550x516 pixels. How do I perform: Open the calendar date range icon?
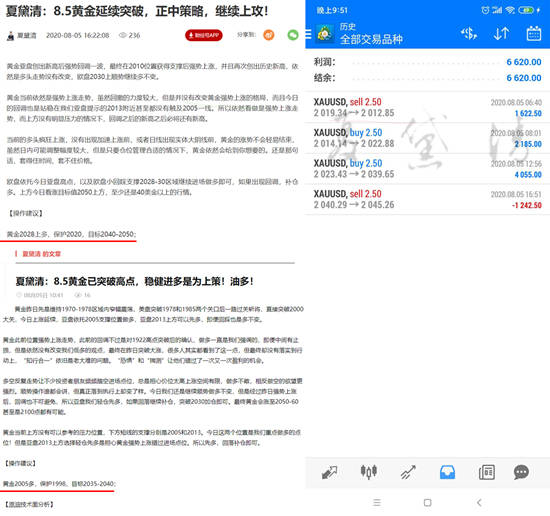(534, 34)
